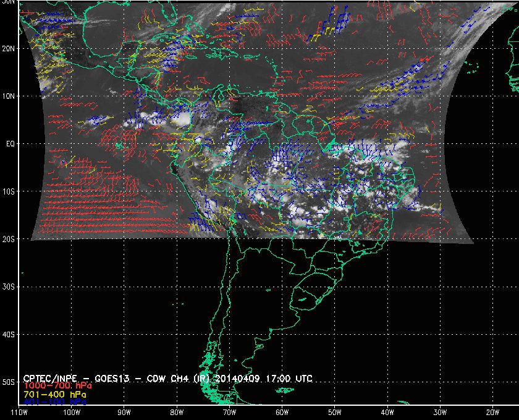Viewport: 519px width, 420px height.
Task: Click the 60W longitude label
Action: point(282,413)
